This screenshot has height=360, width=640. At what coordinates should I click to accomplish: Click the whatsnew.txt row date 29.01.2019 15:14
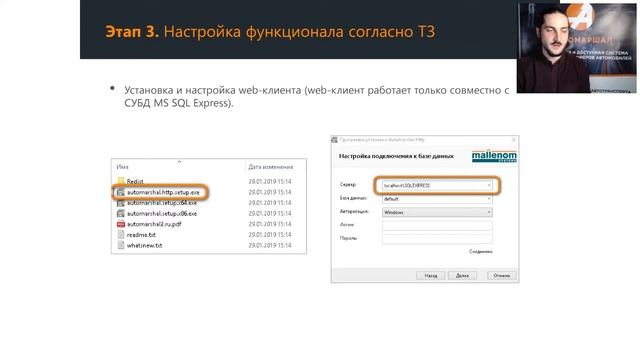tap(270, 245)
